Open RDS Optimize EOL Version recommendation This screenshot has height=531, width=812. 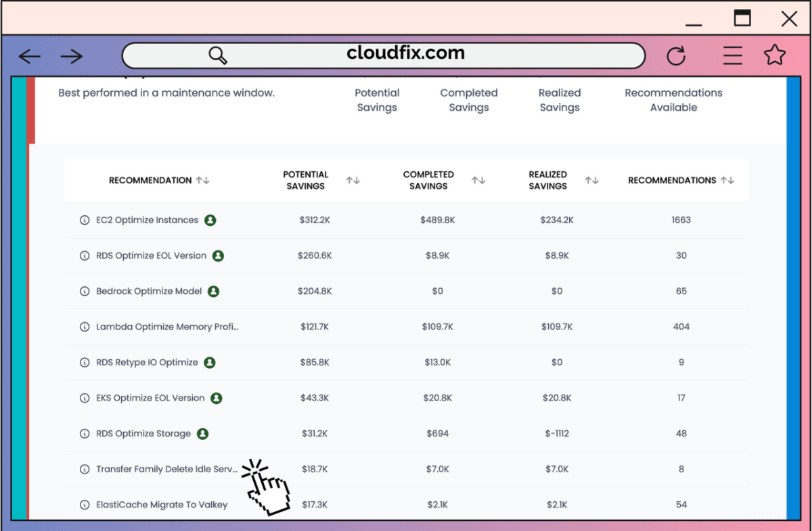coord(151,256)
